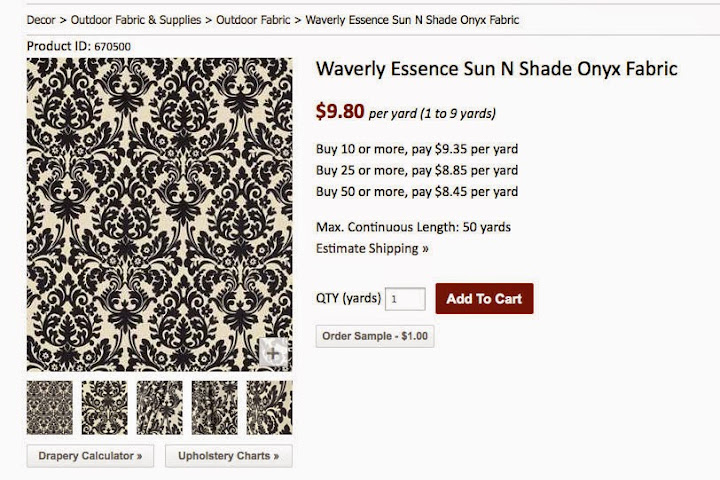Click the Waverly Essence breadcrumb entry
This screenshot has height=480, width=720.
pos(412,20)
